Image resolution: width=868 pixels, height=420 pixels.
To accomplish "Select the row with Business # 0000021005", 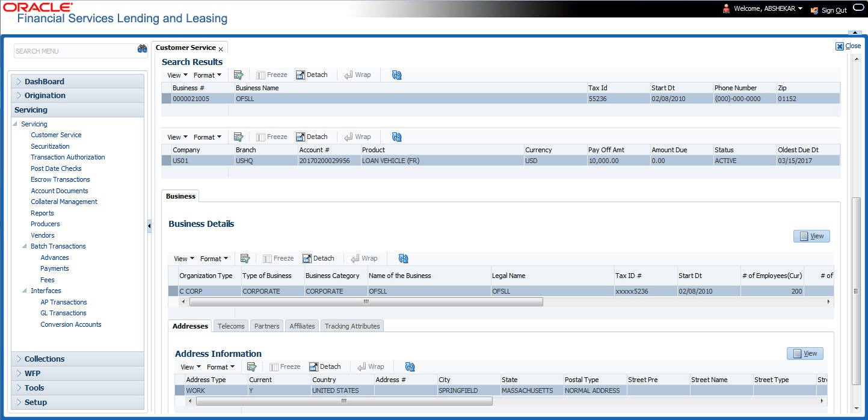I will [500, 99].
